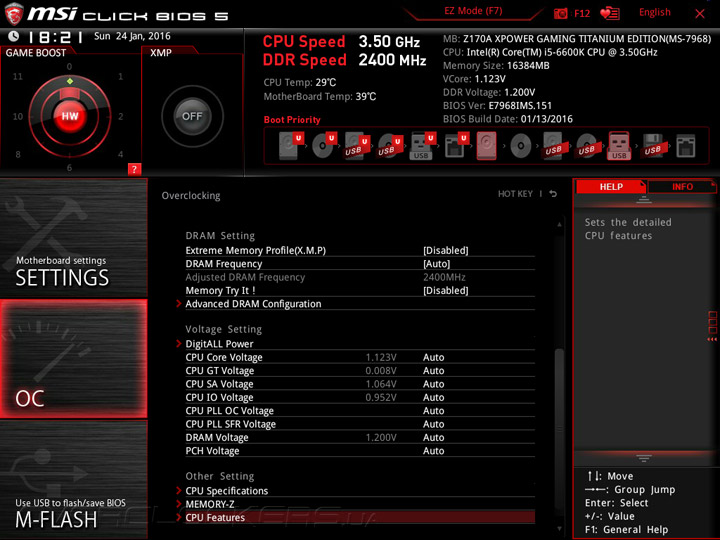The image size is (720, 540).
Task: Click the help panel top grip handle
Action: [x=644, y=200]
